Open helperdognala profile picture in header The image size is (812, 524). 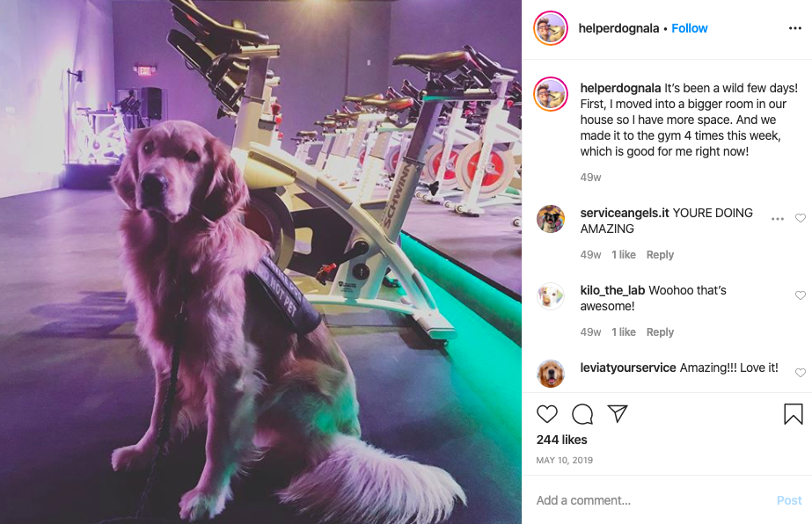[x=551, y=28]
